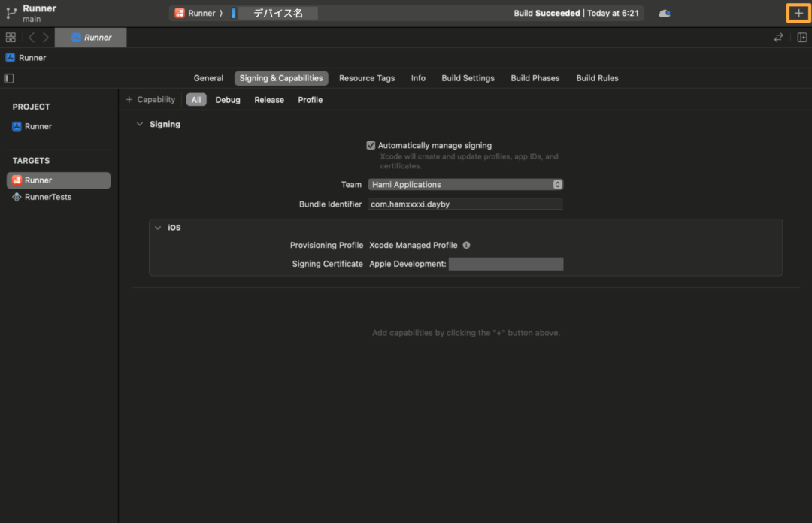The image size is (812, 523).
Task: Select the All configuration filter
Action: 196,100
